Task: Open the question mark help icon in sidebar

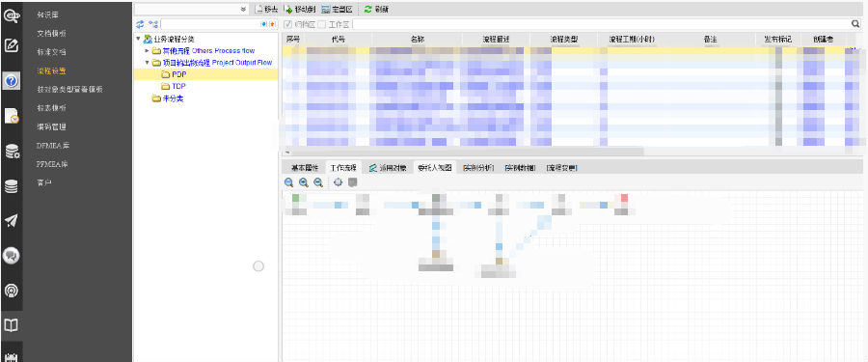Action: pyautogui.click(x=11, y=81)
